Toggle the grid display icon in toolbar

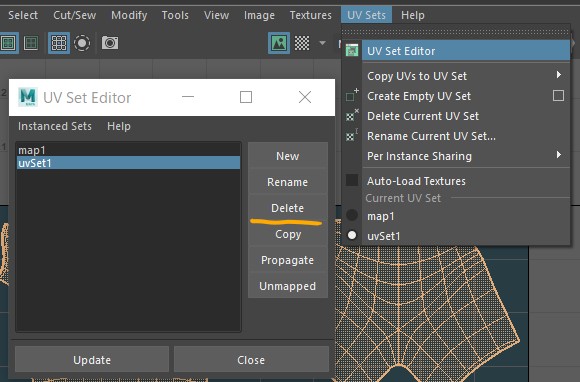(x=59, y=43)
